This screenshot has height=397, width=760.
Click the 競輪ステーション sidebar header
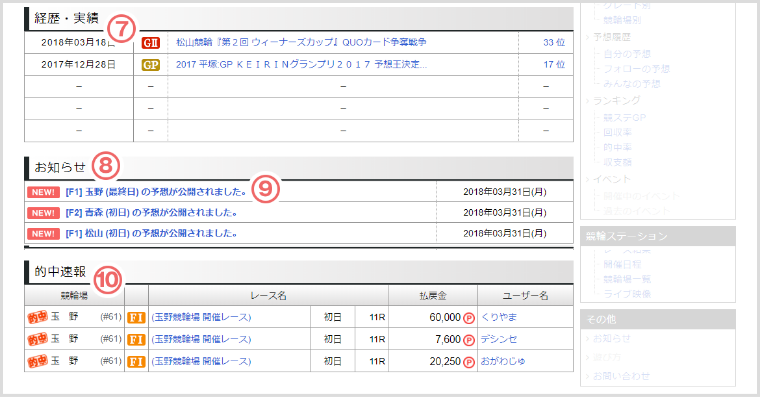point(658,236)
